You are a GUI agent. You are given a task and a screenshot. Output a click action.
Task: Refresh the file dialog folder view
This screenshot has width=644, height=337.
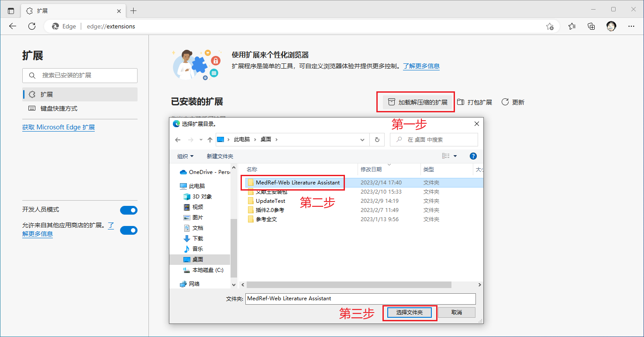coord(377,140)
